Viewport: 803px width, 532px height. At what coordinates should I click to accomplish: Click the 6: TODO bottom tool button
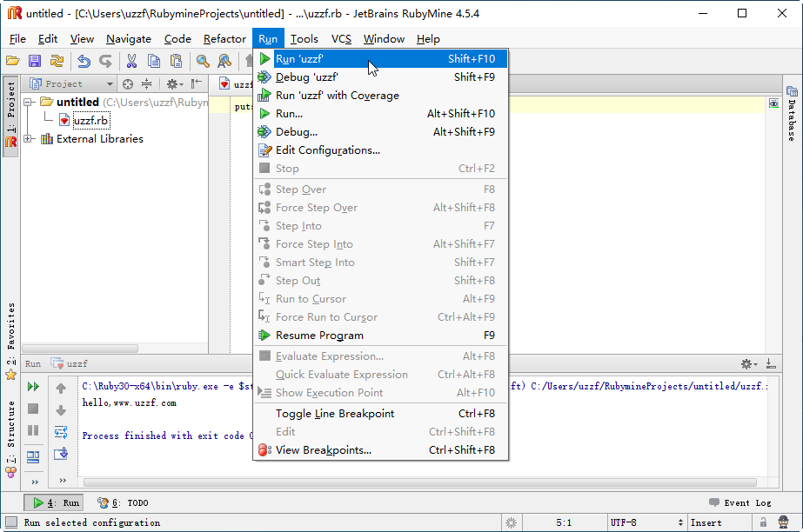click(x=123, y=502)
